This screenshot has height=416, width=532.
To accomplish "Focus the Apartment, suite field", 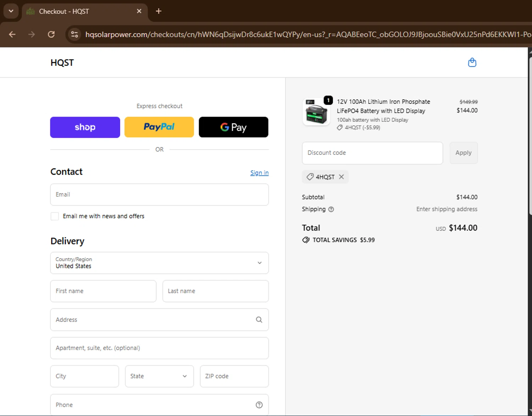I will [x=159, y=348].
